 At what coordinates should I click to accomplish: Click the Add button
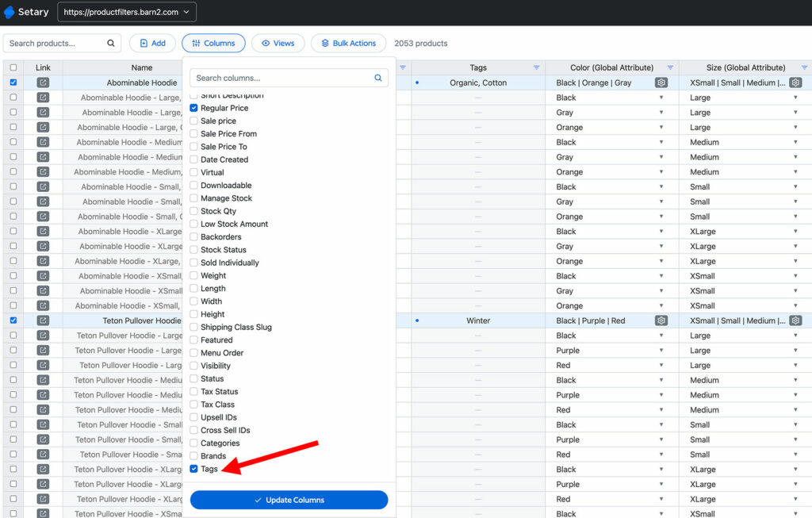[152, 43]
